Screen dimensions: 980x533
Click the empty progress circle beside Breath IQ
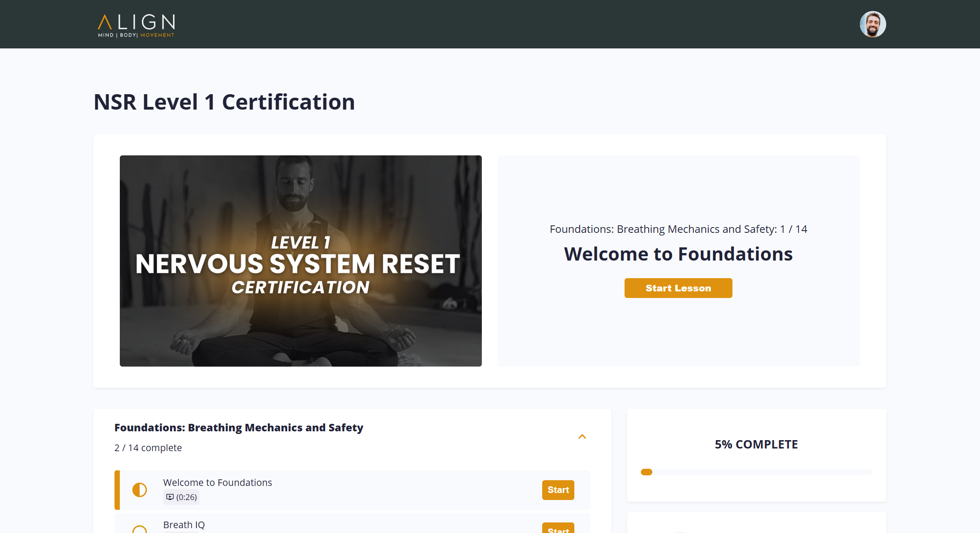point(140,529)
